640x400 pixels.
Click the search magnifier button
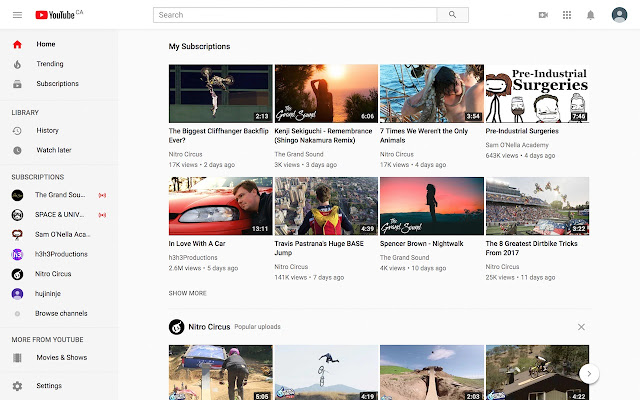pos(452,15)
